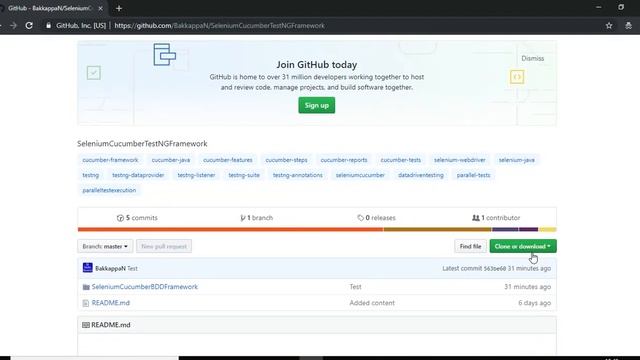Click the address bar URL

[x=219, y=25]
